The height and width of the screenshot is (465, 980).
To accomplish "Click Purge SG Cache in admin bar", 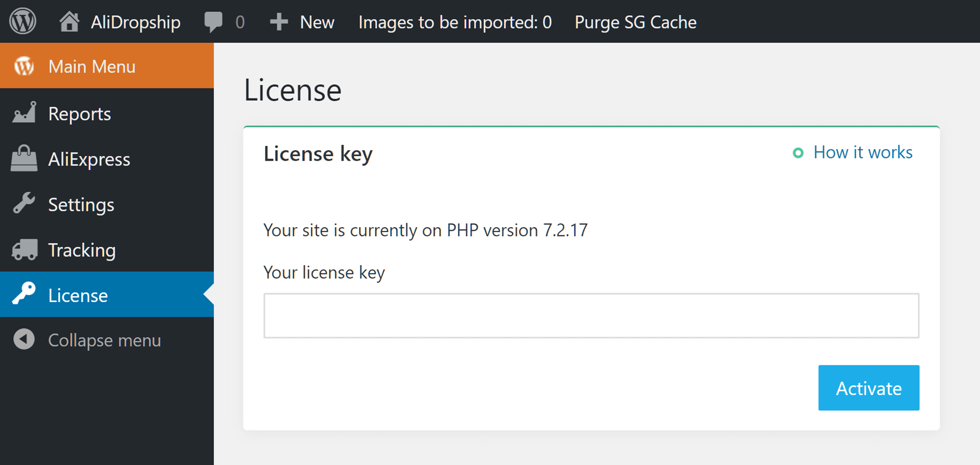I will pyautogui.click(x=635, y=22).
